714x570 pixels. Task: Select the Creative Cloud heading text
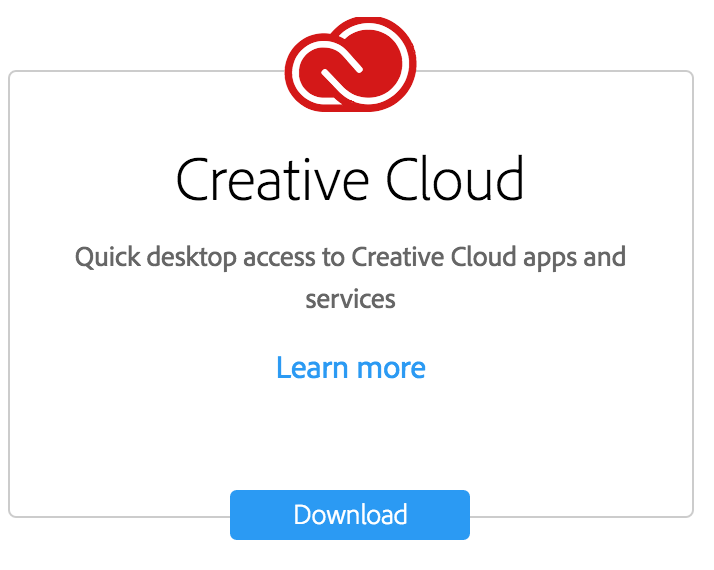coord(350,178)
